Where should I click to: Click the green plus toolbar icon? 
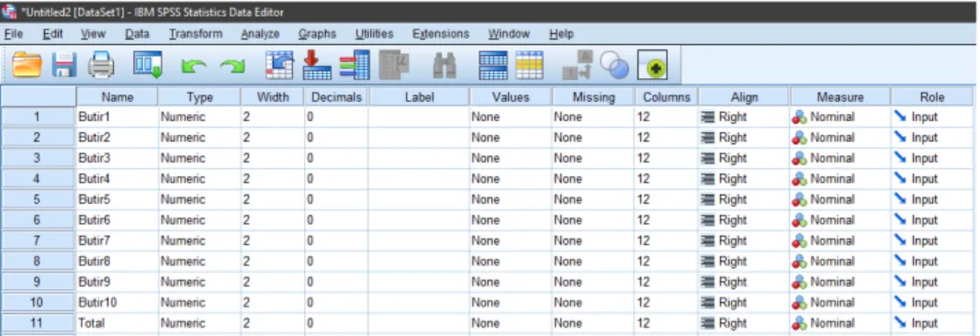point(652,65)
